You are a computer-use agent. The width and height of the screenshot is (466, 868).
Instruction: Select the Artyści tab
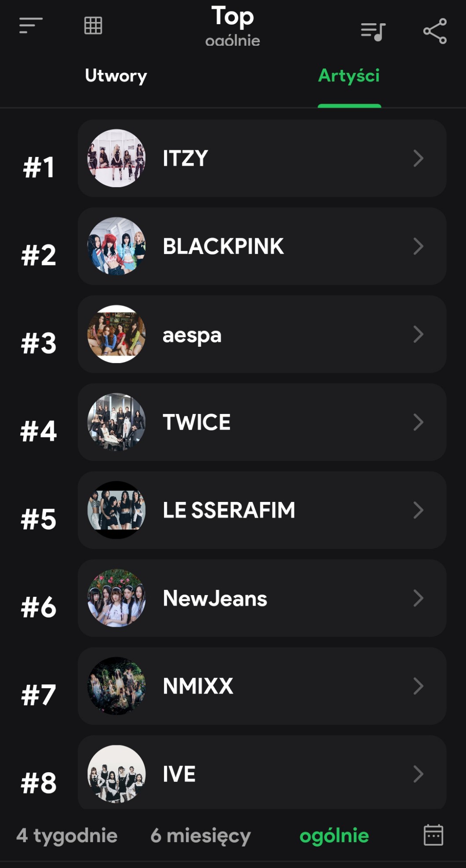click(x=349, y=76)
